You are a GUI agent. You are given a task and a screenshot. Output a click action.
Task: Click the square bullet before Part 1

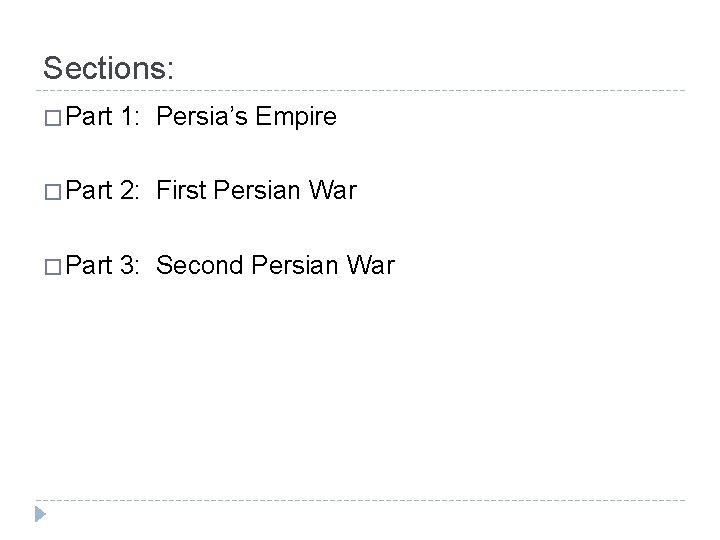click(52, 120)
